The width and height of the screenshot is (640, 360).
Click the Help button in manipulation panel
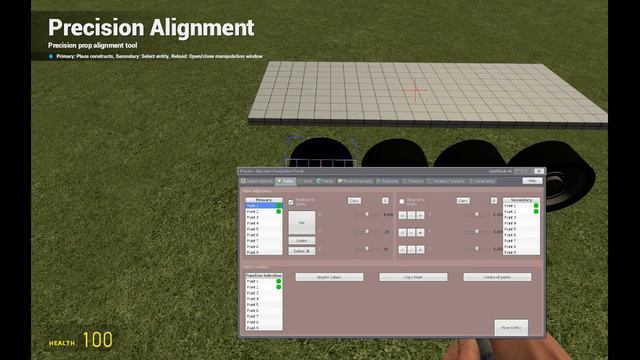(x=532, y=181)
